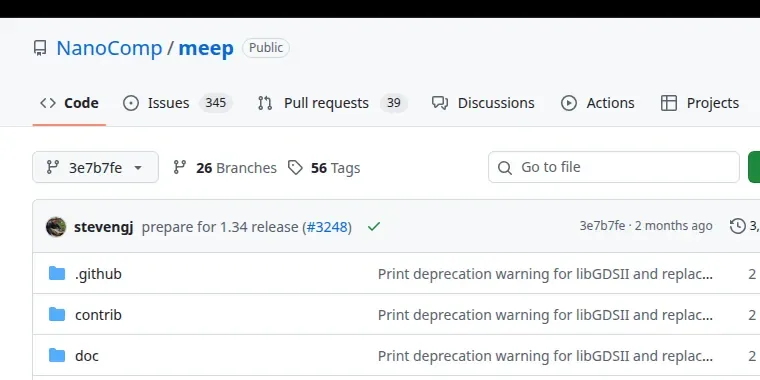Click the 345 issues counter badge
This screenshot has height=380, width=760.
[x=216, y=103]
